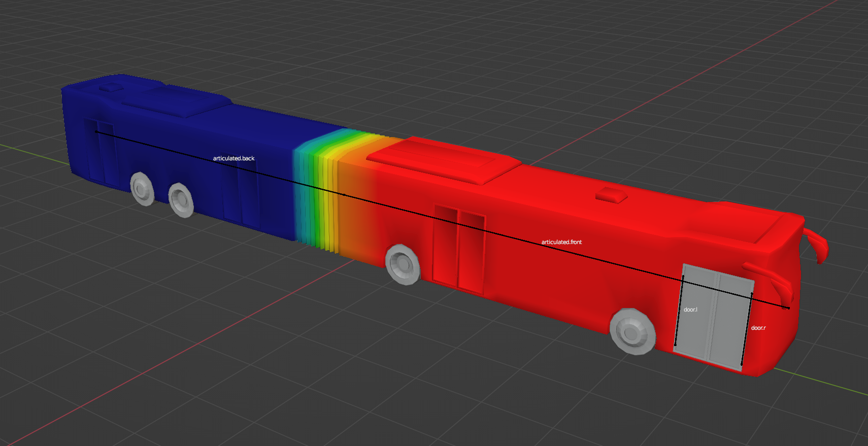This screenshot has width=868, height=446.
Task: Click the large roof unit on the red section
Action: click(x=443, y=160)
